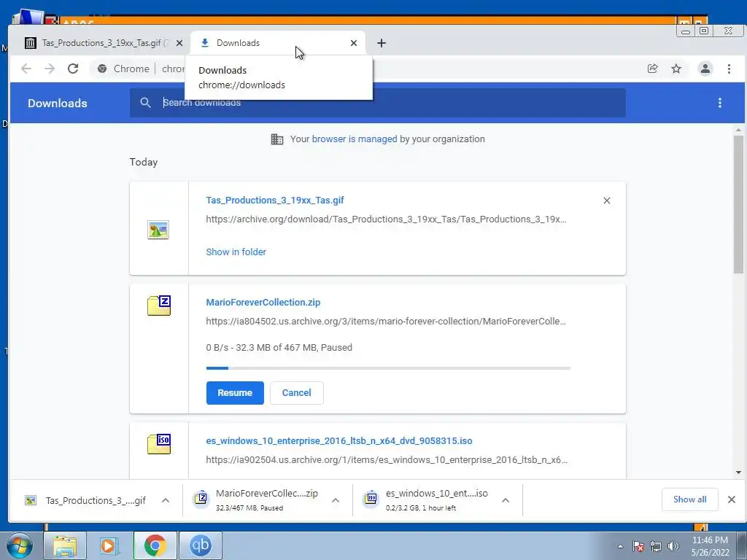Screen dimensions: 747x560
Task: Expand options for MarioForeverCollec zip shelf item
Action: pyautogui.click(x=336, y=500)
